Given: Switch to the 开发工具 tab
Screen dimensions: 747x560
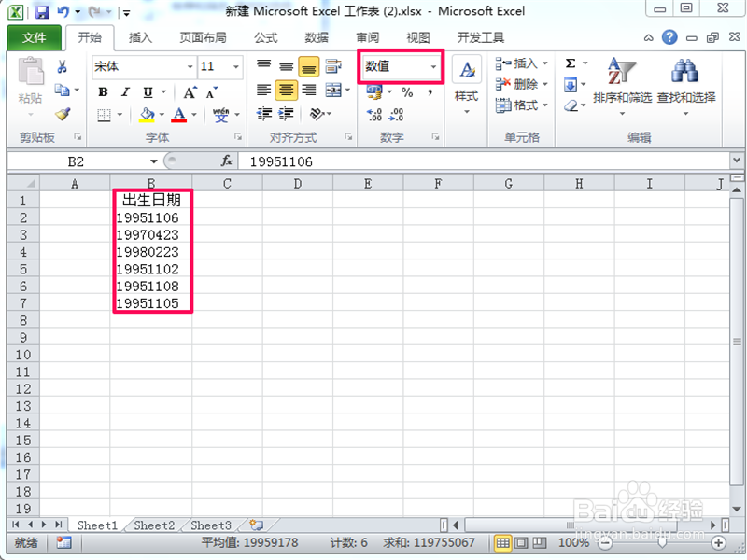Looking at the screenshot, I should point(480,37).
